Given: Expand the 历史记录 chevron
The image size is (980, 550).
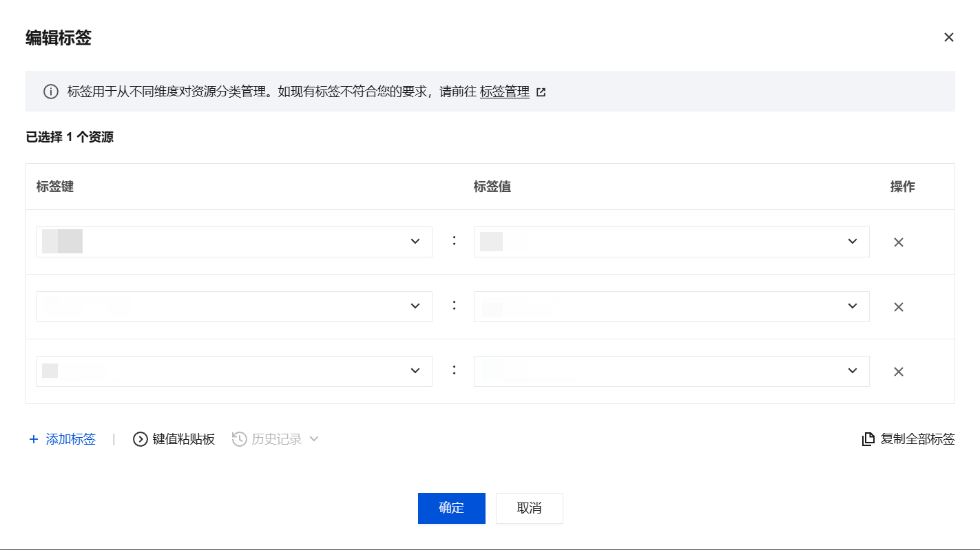Looking at the screenshot, I should tap(314, 439).
